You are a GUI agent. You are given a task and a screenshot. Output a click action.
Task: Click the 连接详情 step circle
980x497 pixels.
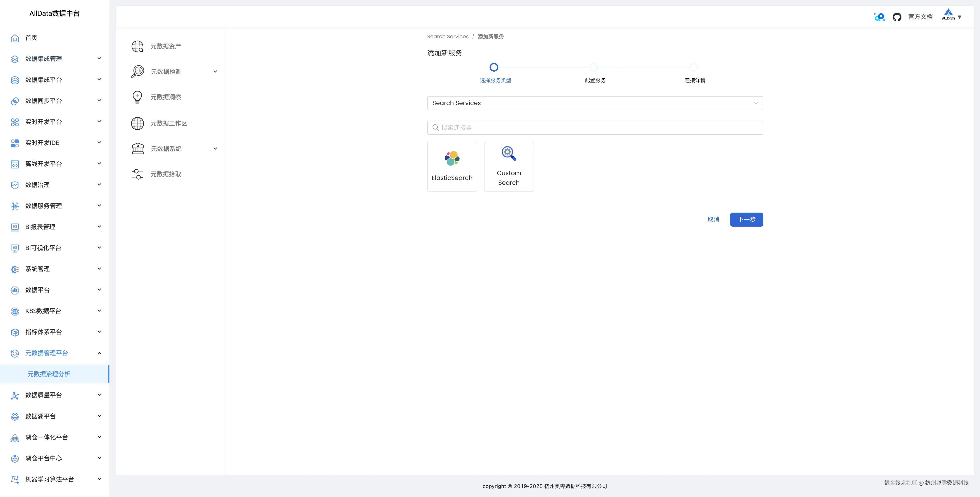pos(694,67)
